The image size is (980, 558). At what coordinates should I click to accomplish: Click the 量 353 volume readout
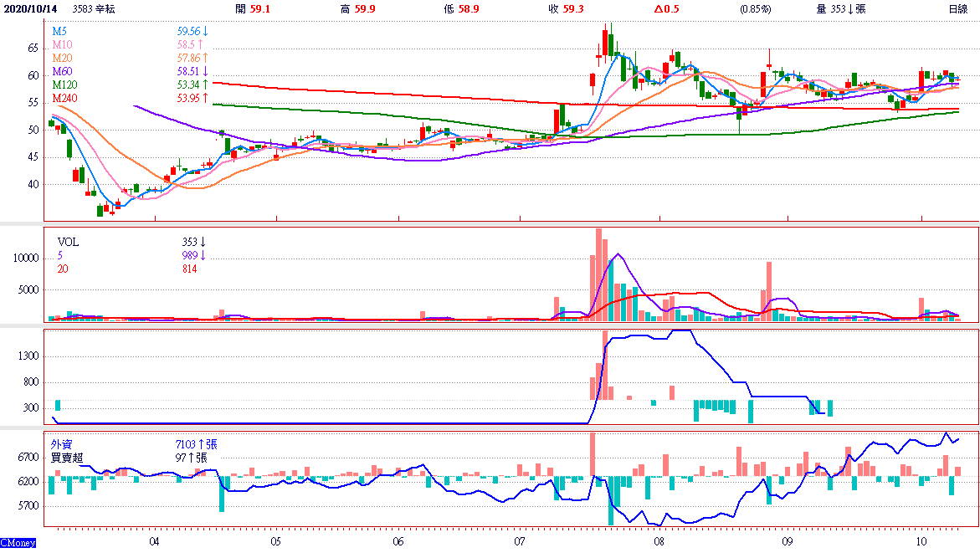pyautogui.click(x=840, y=9)
